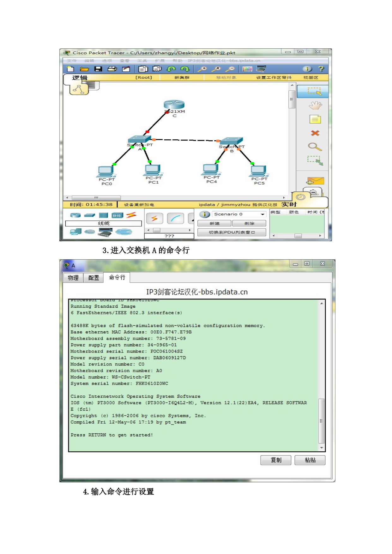Select the Hubs device category icon
This screenshot has width=392, height=554.
[104, 215]
